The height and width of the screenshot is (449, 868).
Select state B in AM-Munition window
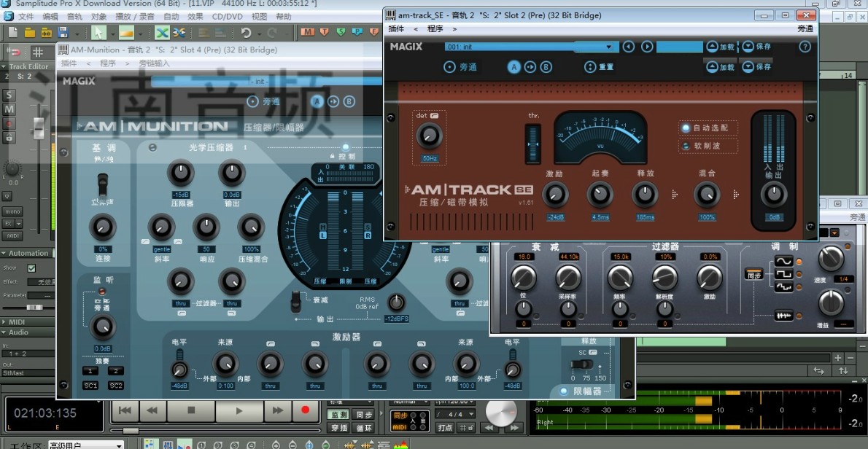tap(349, 102)
